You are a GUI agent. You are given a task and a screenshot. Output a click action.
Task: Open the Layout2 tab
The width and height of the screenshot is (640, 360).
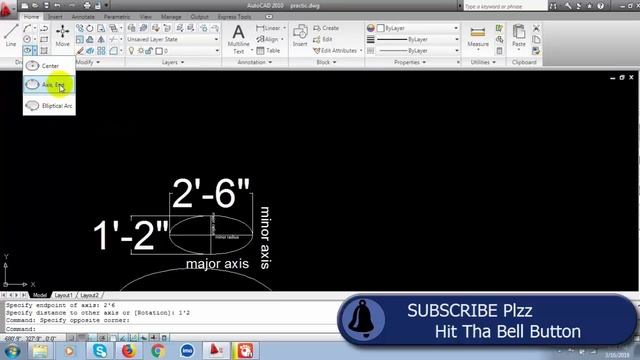(89, 295)
